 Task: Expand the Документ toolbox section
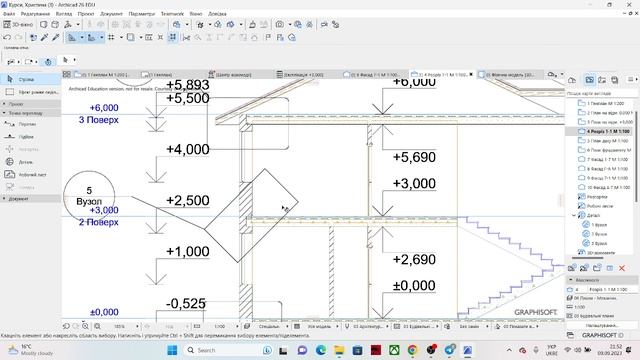click(x=31, y=199)
